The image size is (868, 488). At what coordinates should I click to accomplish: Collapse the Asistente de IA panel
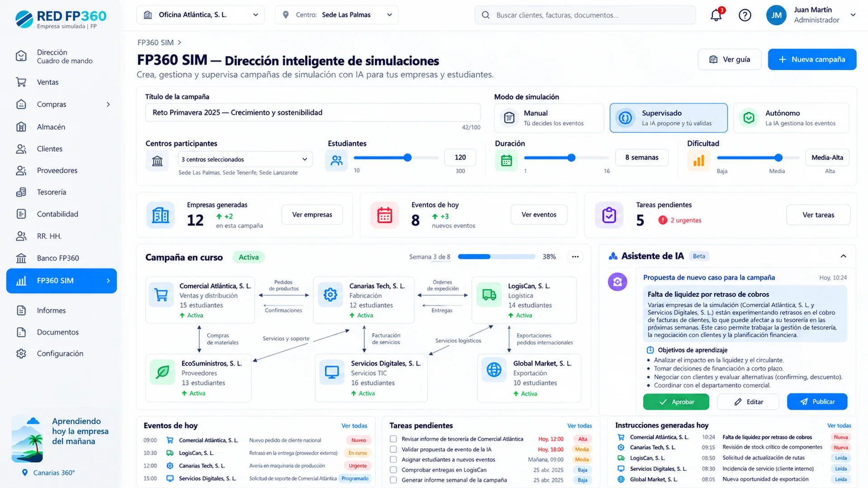click(x=843, y=256)
